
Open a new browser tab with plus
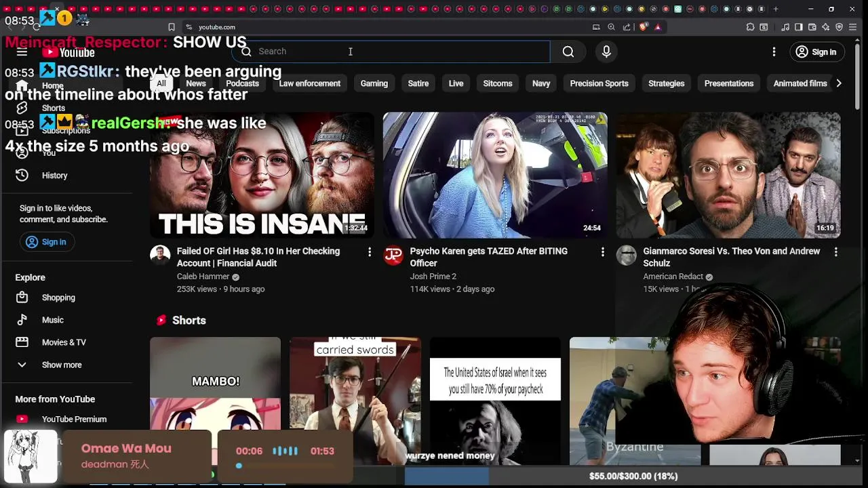click(x=776, y=9)
